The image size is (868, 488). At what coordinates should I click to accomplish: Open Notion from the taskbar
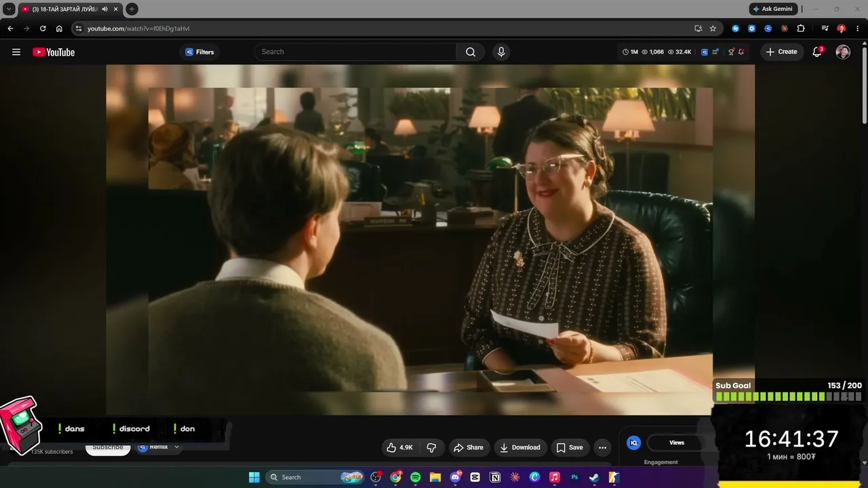tap(495, 477)
